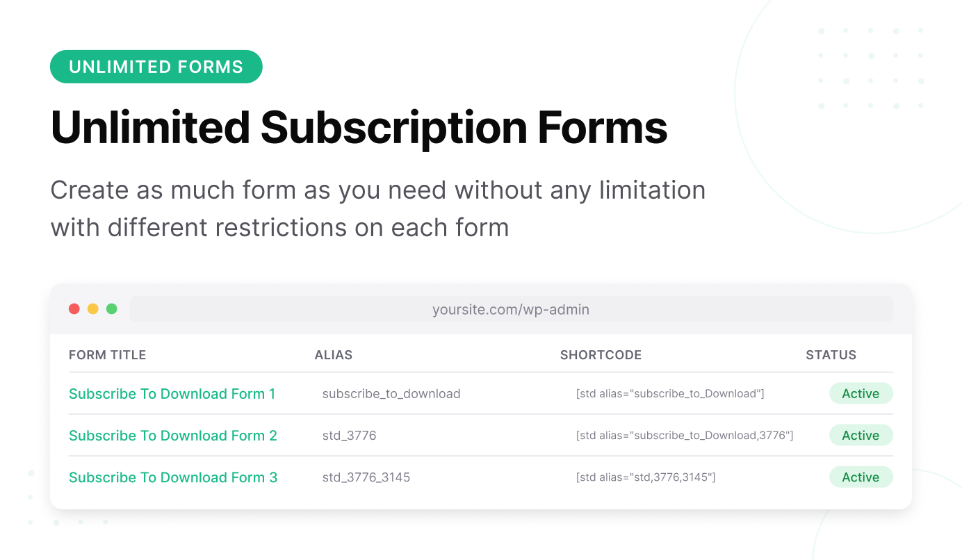Sort by the ALIAS column header

click(334, 355)
